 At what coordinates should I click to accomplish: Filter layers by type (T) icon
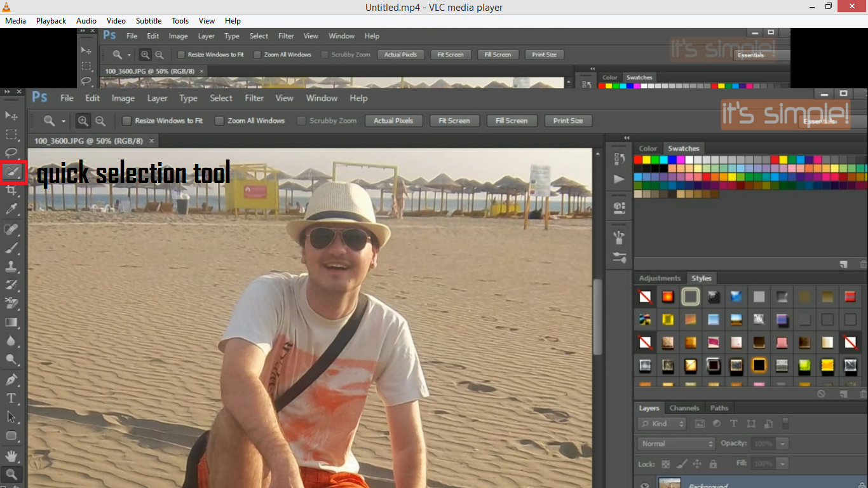(x=733, y=424)
